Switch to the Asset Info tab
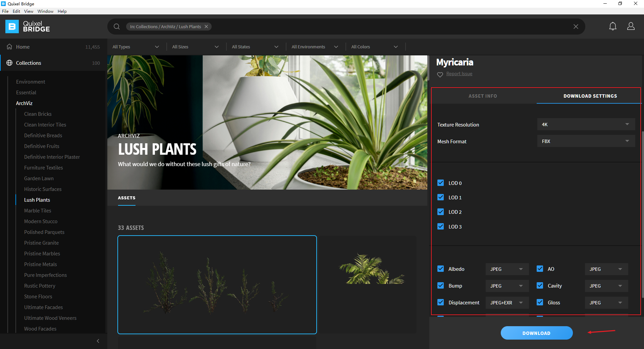 click(483, 96)
